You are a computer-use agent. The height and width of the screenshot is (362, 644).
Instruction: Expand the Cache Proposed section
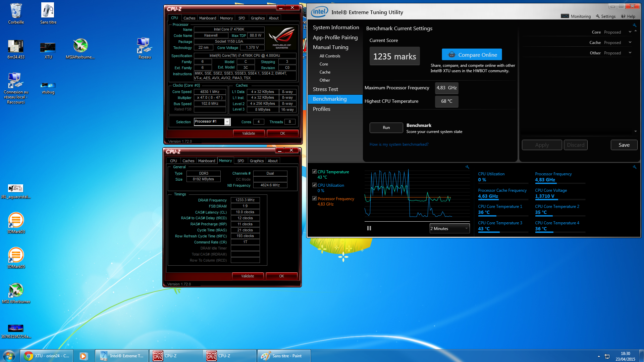point(630,43)
